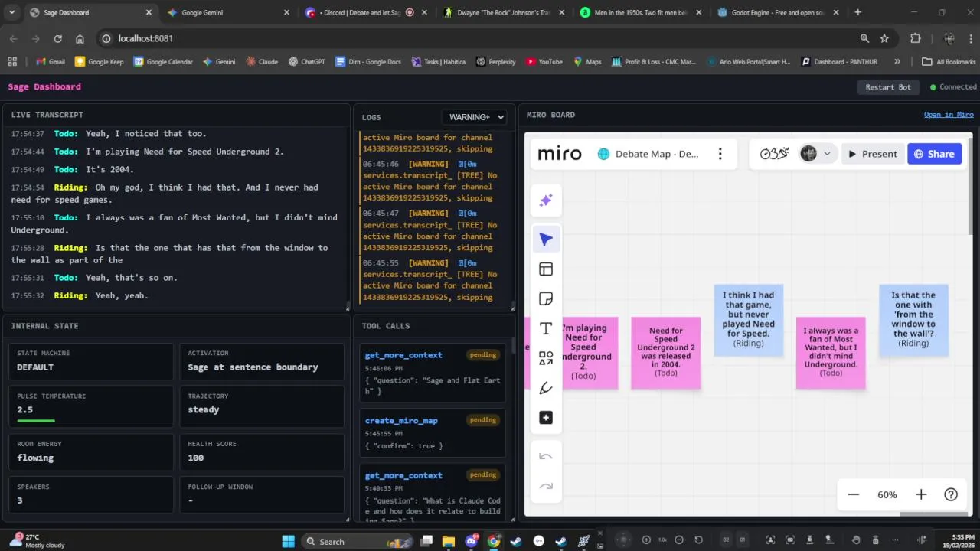Zoom in on Miro board

[921, 495]
